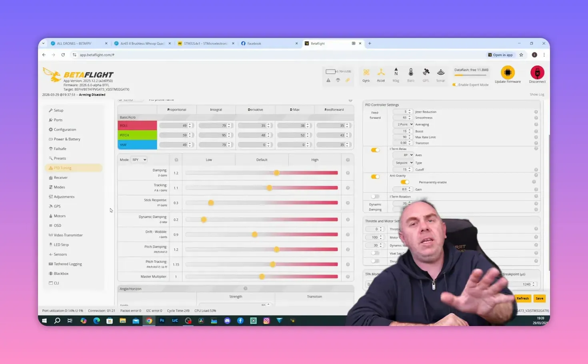Click the Roll Proportional value field
The height and width of the screenshot is (364, 588).
(174, 126)
